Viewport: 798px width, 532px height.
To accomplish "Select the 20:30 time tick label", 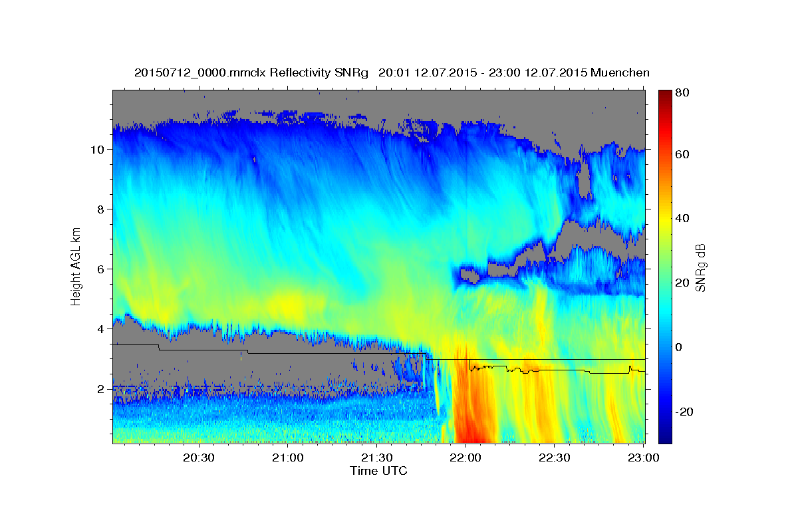I will point(199,458).
